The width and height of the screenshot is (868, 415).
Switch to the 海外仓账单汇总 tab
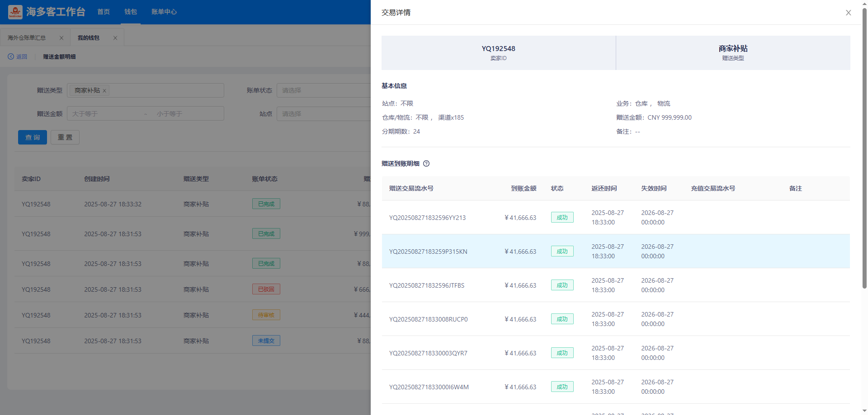tap(27, 38)
